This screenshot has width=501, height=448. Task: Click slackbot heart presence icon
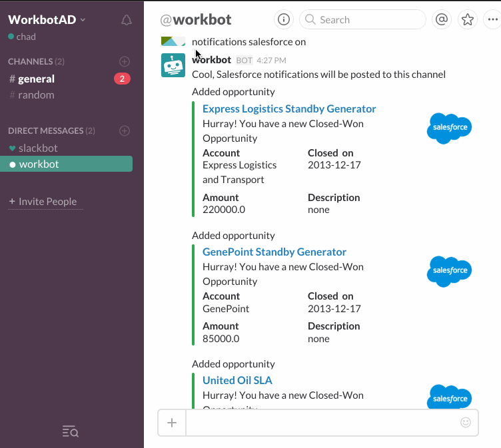tap(12, 148)
